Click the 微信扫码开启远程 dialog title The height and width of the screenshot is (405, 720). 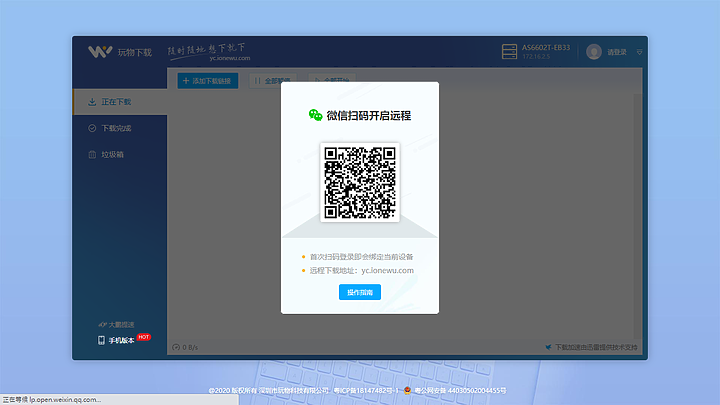tap(368, 116)
